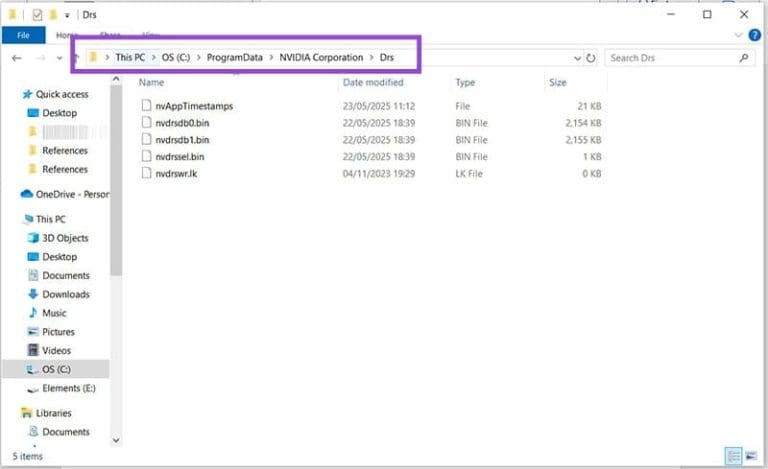768x469 pixels.
Task: Open the File menu tab
Action: [x=21, y=35]
